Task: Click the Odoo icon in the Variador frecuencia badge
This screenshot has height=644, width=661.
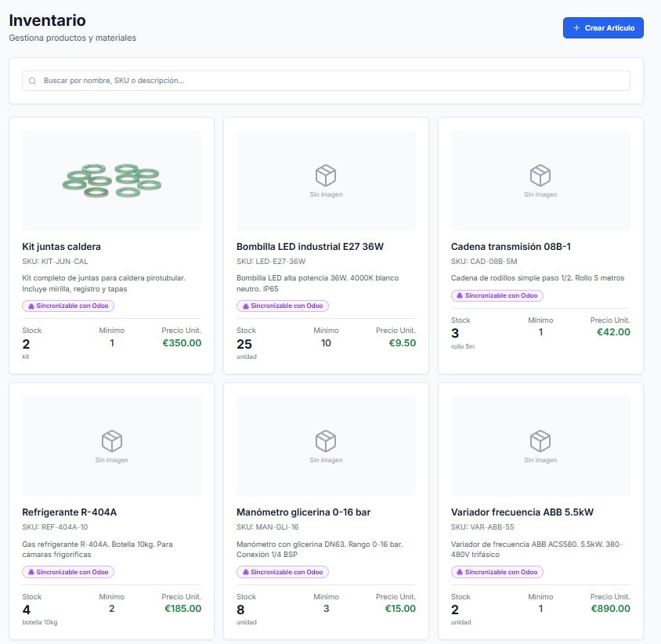Action: point(460,572)
